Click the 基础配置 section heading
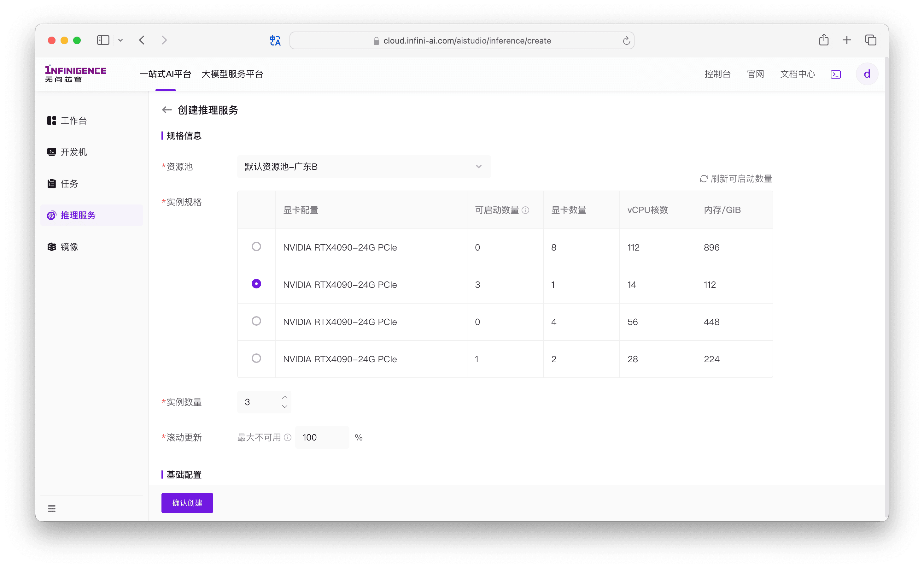 point(184,475)
